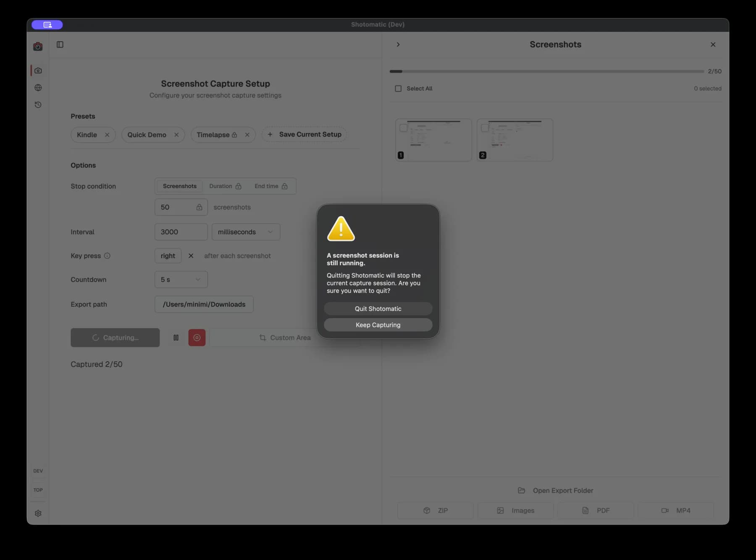The width and height of the screenshot is (756, 560).
Task: Check the Select All checkbox
Action: (398, 89)
